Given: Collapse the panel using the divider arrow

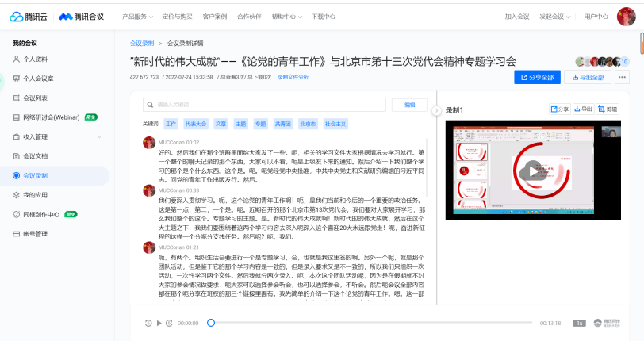Looking at the screenshot, I should click(x=437, y=109).
